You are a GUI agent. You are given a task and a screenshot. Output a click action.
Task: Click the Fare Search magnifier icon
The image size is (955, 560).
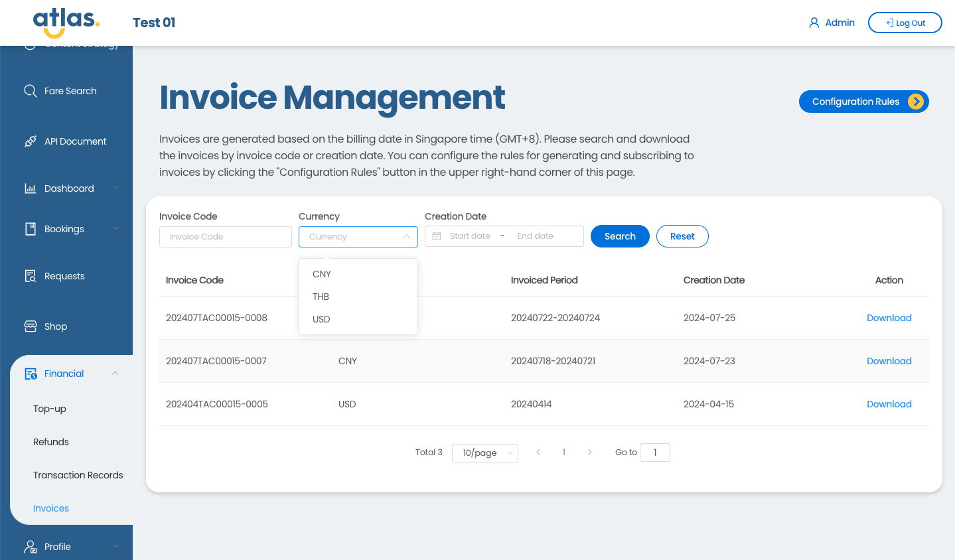(31, 91)
